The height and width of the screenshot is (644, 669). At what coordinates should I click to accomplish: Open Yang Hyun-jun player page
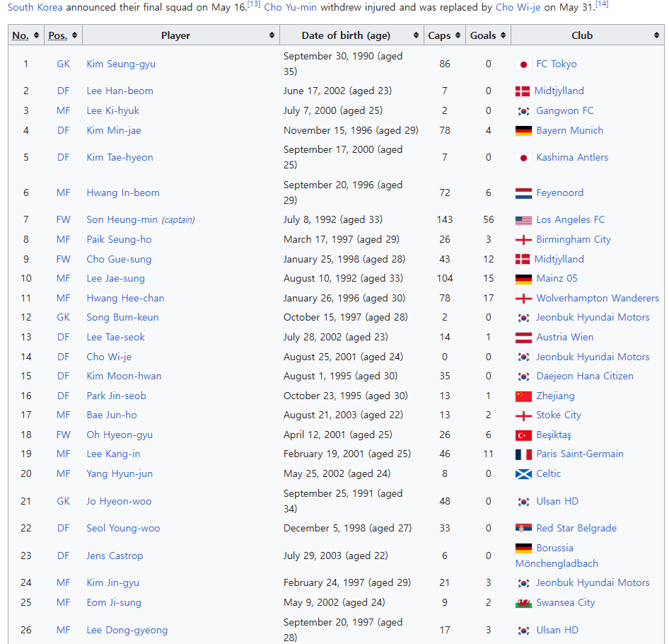point(120,473)
